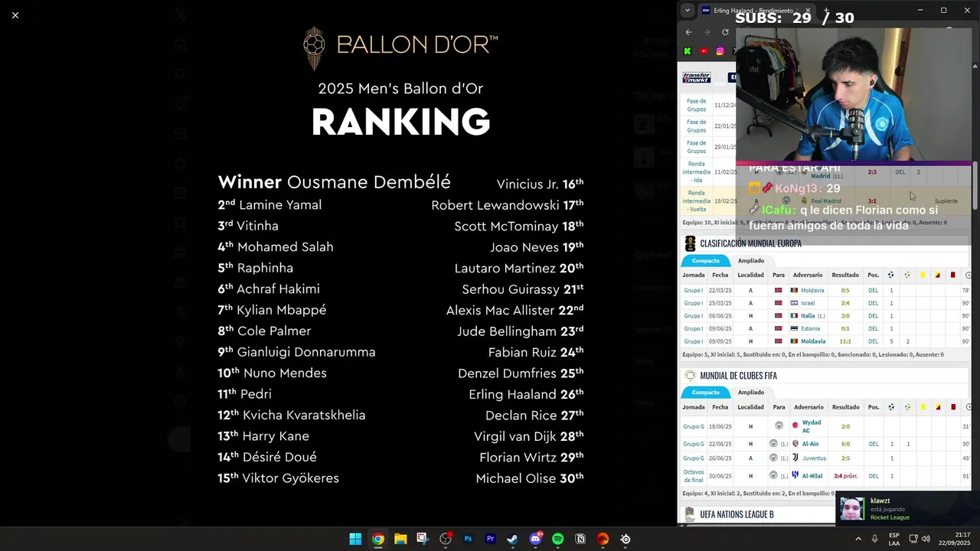Image resolution: width=980 pixels, height=551 pixels.
Task: Click goals column icon in Clasificación Mundial table
Action: pyautogui.click(x=890, y=275)
